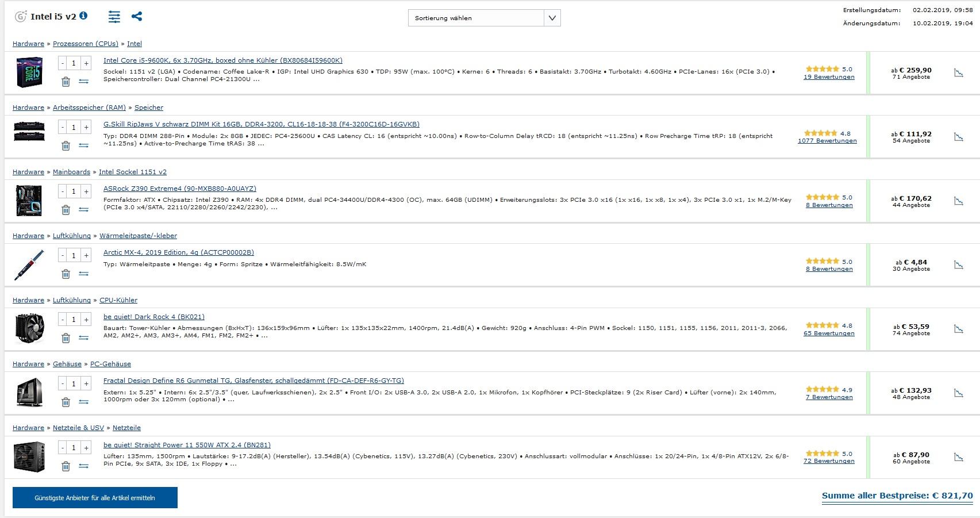Click Günstigste Anbieter für alle Artikel ermitteln
Image resolution: width=980 pixels, height=518 pixels.
(95, 498)
